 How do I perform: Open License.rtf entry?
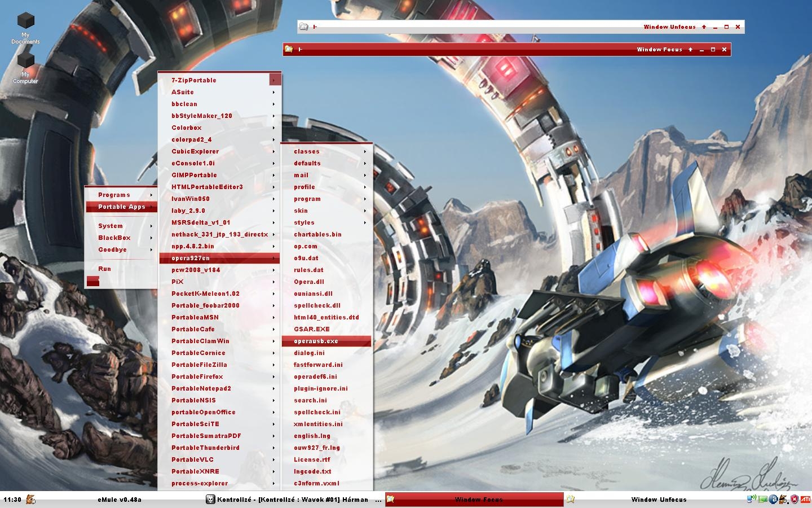(x=326, y=460)
